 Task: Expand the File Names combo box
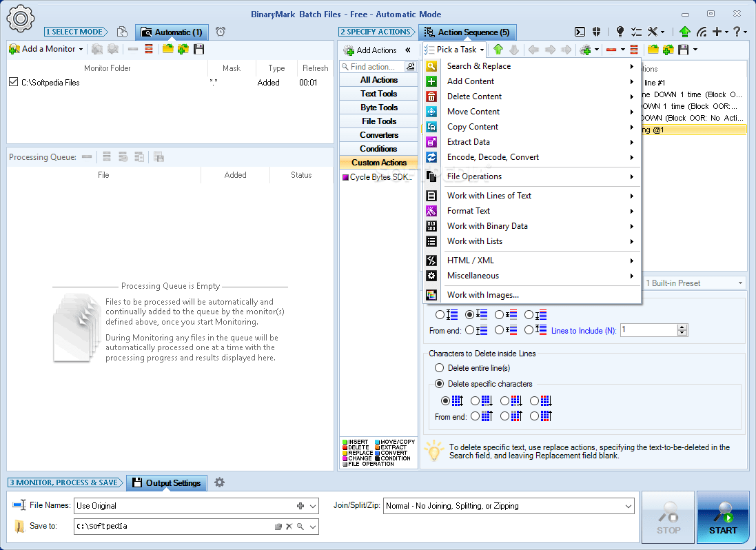tap(313, 506)
